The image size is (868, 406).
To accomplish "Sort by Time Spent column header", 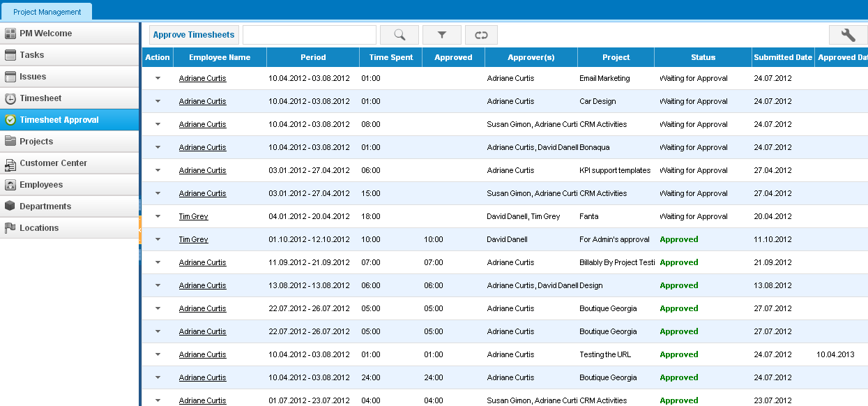I will [391, 57].
